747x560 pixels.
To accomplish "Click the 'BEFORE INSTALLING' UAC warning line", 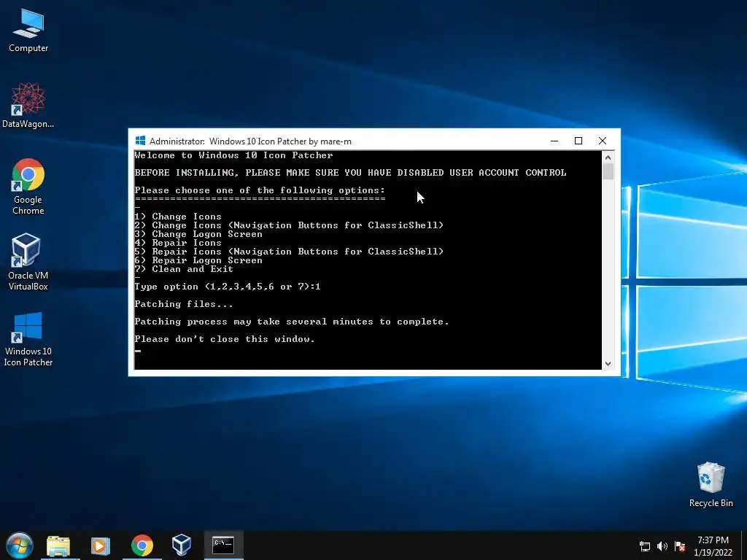I will click(350, 172).
